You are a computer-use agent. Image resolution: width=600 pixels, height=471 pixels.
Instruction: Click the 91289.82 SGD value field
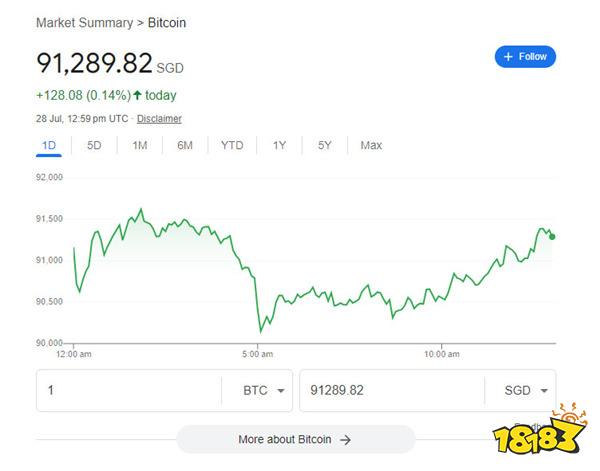click(x=392, y=391)
